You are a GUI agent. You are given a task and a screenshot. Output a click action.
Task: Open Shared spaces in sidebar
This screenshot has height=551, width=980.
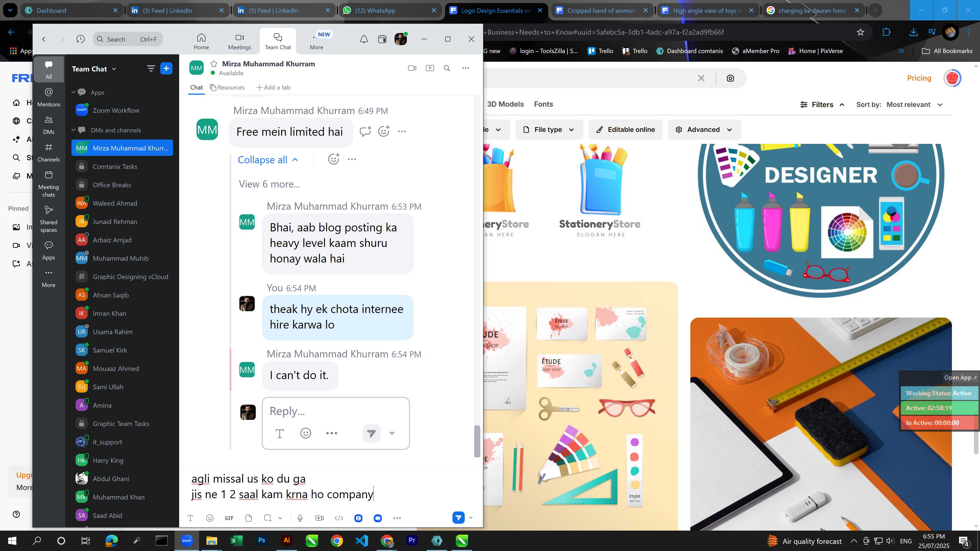(x=49, y=219)
